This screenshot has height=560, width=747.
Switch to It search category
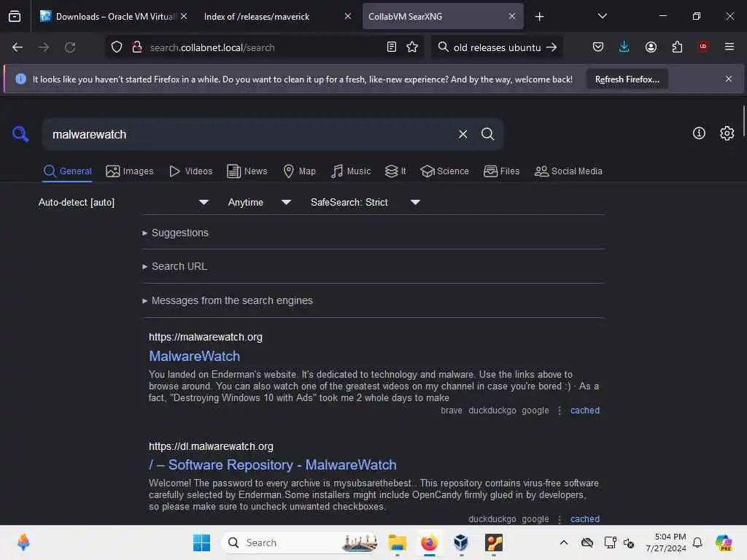(395, 171)
